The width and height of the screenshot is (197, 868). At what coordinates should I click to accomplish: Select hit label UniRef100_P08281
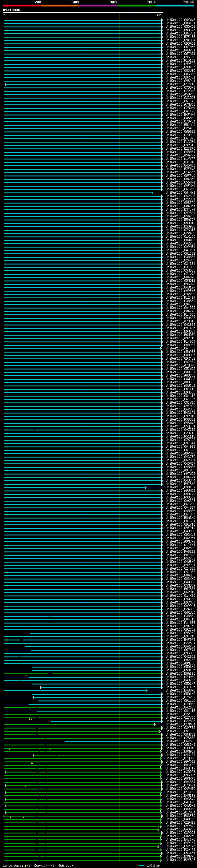pyautogui.click(x=180, y=50)
